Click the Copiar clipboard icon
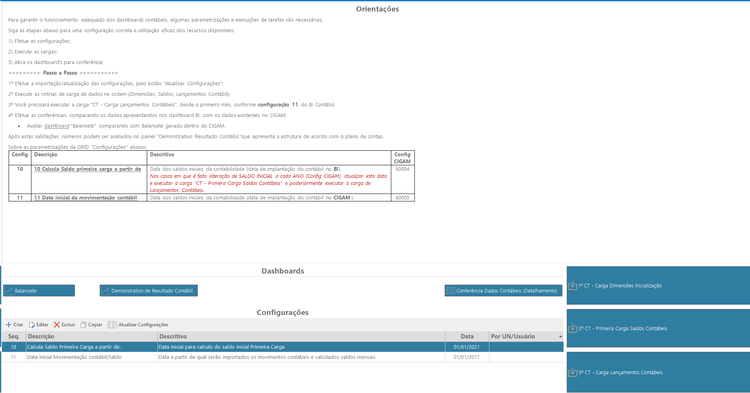Screen dimensions: 750x393 point(83,325)
